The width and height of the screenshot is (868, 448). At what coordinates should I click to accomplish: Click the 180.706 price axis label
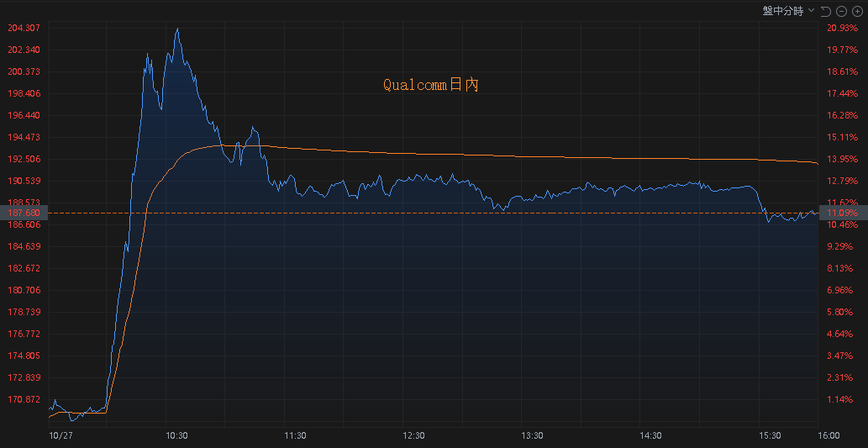(24, 290)
